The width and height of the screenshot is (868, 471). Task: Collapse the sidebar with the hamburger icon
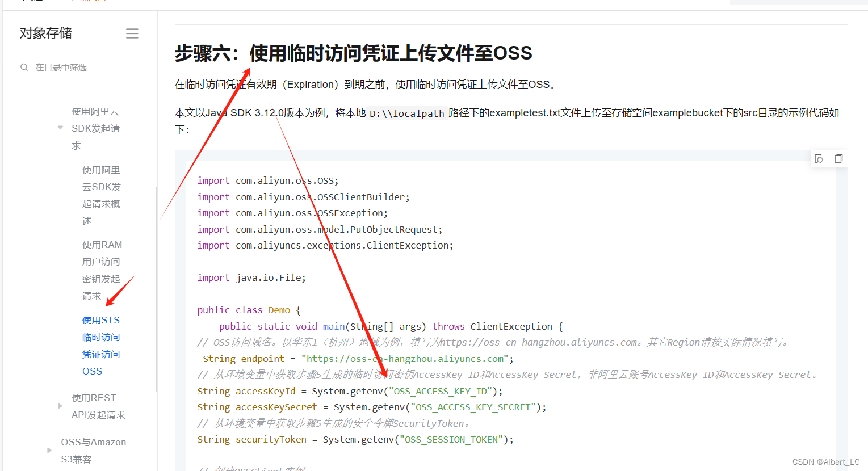point(132,33)
